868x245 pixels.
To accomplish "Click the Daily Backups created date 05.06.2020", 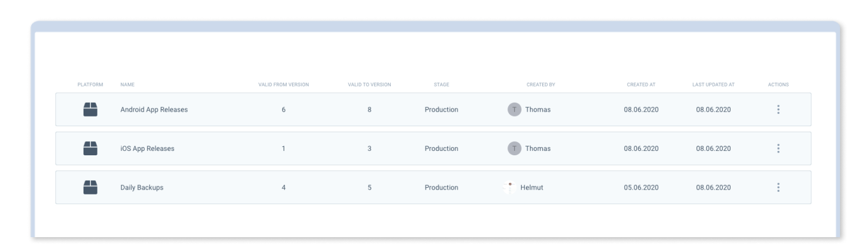I will (x=641, y=188).
